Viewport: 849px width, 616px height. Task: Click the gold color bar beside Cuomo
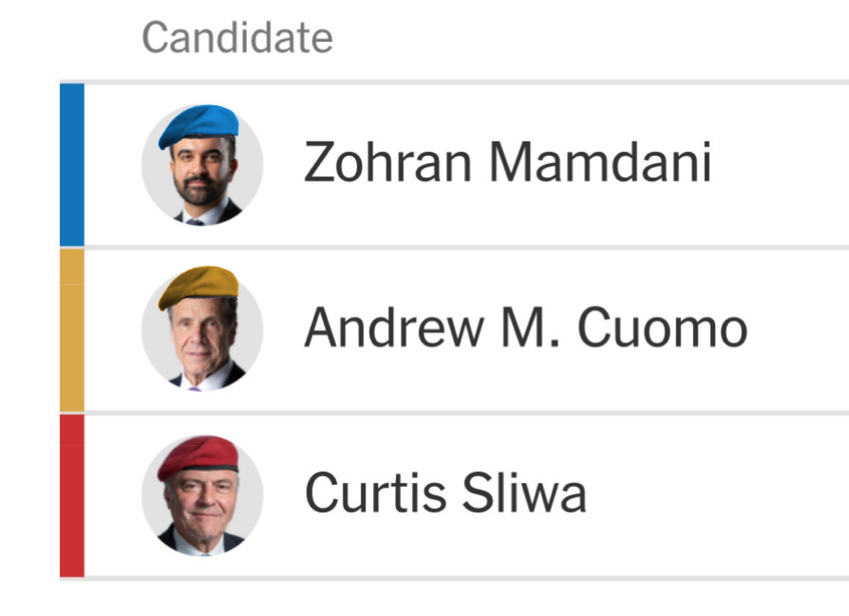tap(72, 330)
